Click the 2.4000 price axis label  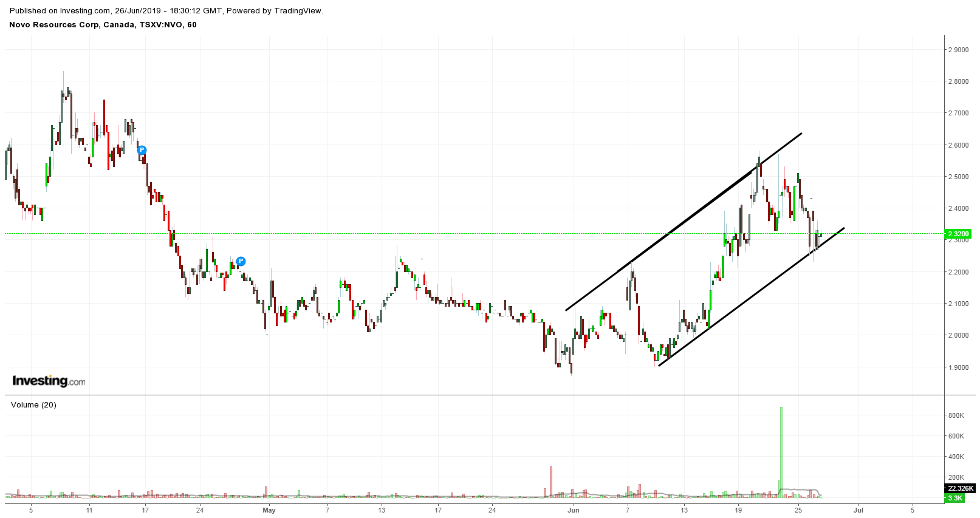click(x=958, y=208)
